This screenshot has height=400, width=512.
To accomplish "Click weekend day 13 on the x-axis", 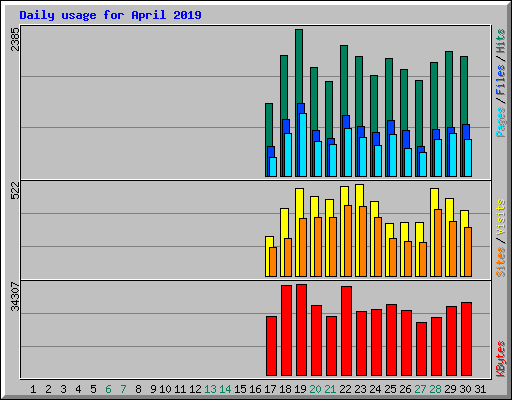I will [x=210, y=389].
